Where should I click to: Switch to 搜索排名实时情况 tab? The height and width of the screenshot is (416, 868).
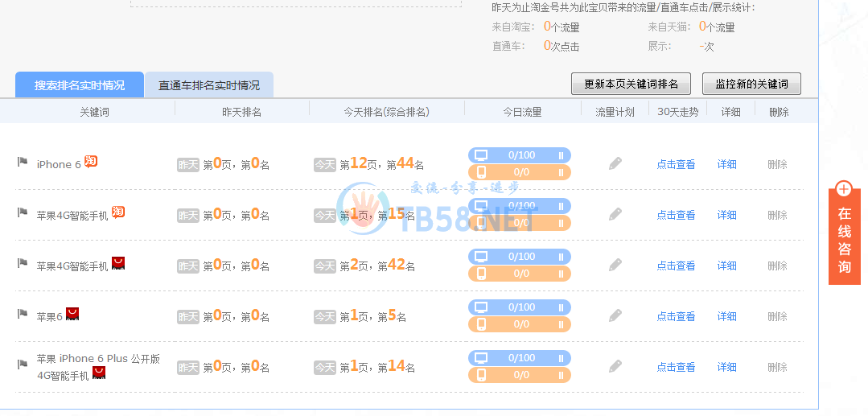coord(80,85)
